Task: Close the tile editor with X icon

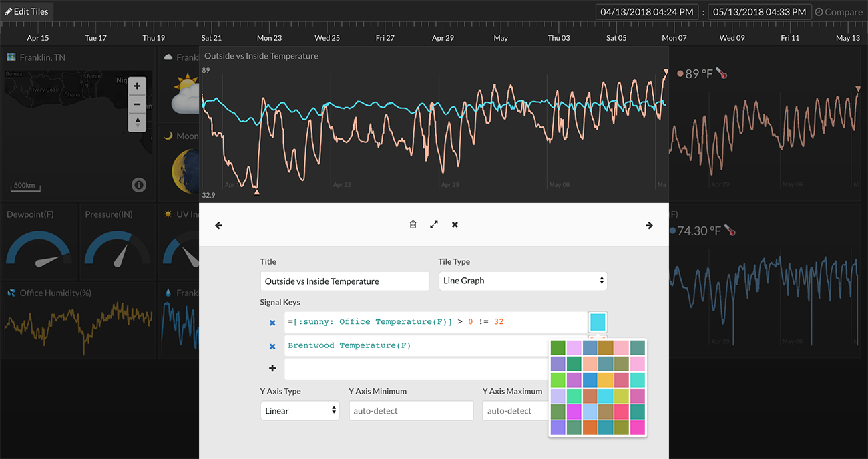Action: 455,225
